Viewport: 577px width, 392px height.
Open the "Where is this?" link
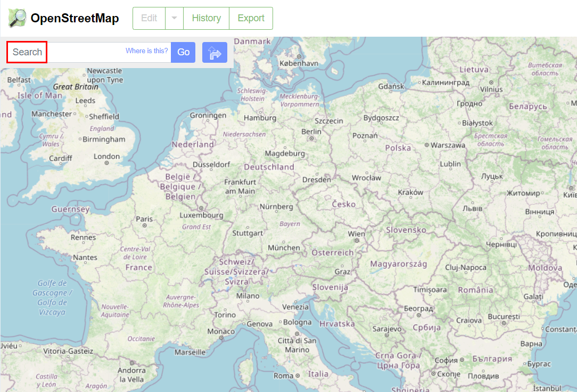click(x=146, y=51)
